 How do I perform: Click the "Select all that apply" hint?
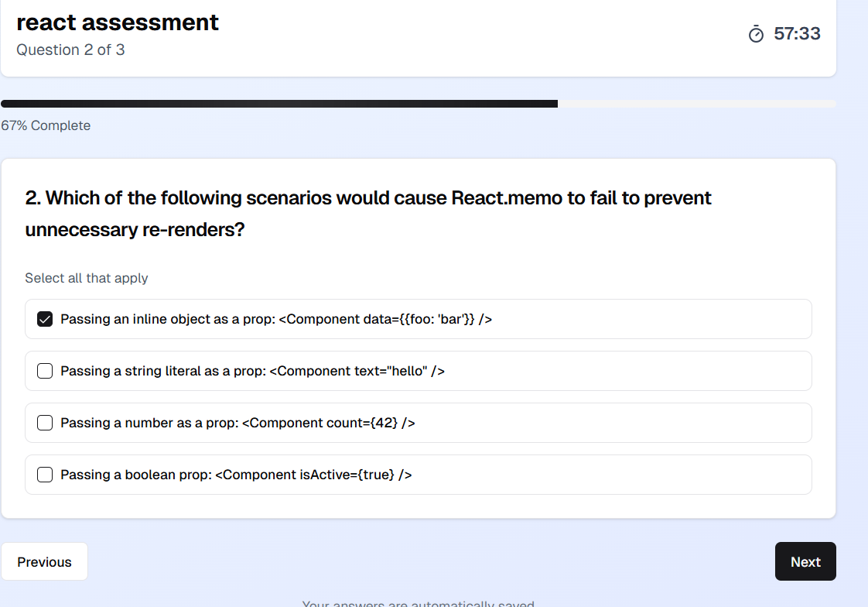[87, 278]
